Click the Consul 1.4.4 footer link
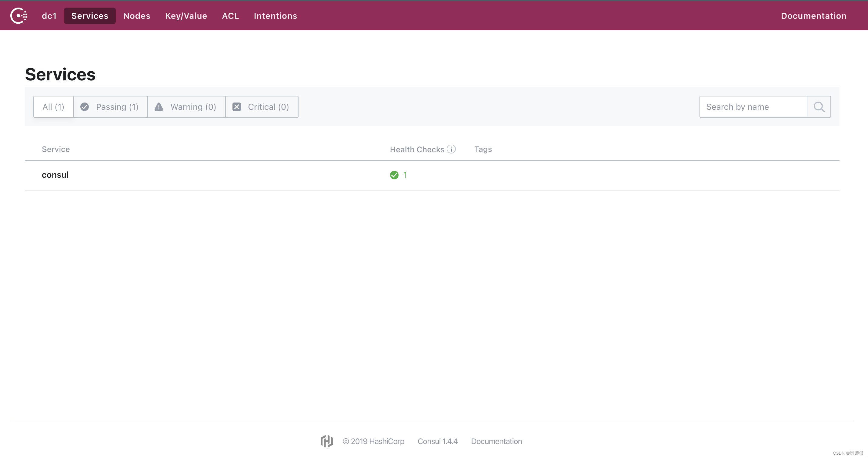Viewport: 868px width, 458px height. [438, 441]
